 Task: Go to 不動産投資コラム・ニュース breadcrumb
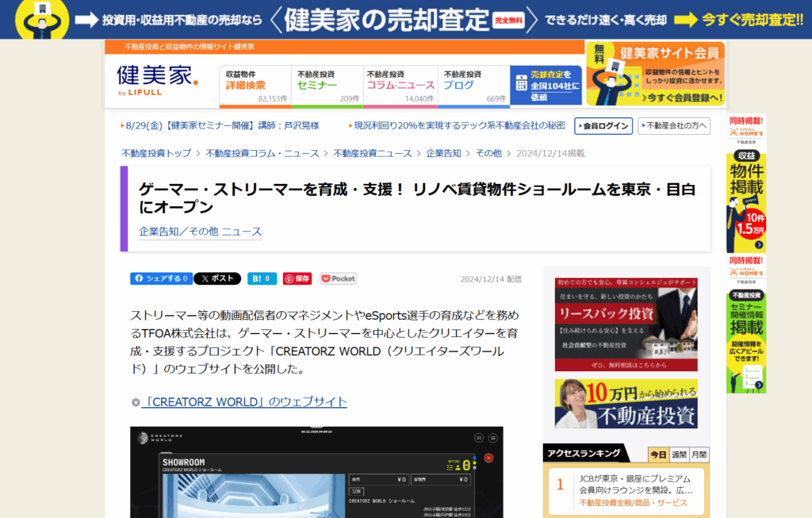(x=262, y=153)
